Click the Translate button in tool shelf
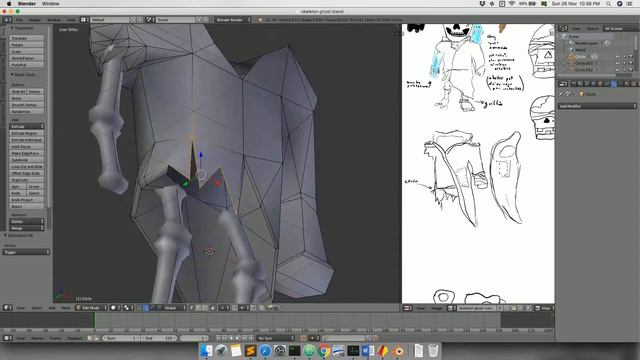 (x=27, y=38)
